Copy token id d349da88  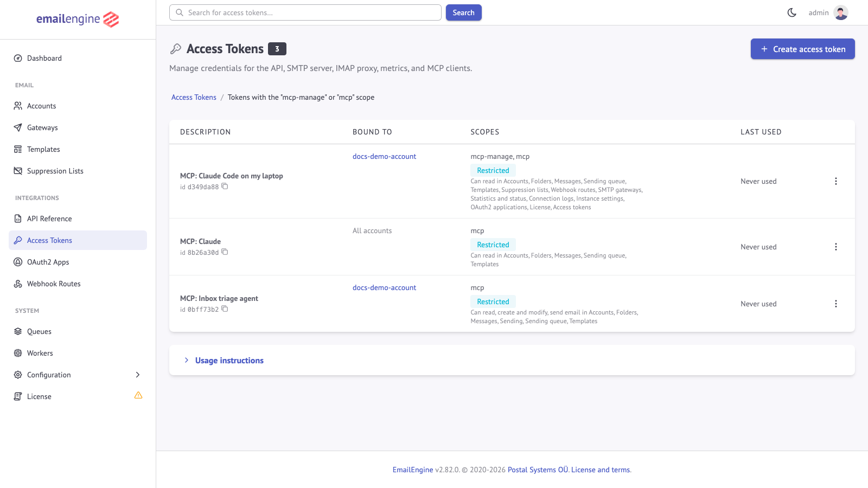point(225,187)
